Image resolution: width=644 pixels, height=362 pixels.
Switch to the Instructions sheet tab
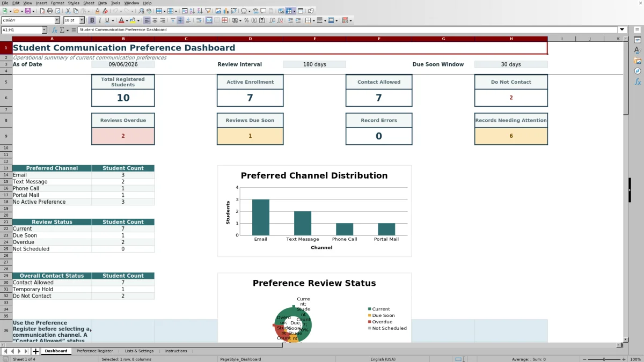click(176, 351)
